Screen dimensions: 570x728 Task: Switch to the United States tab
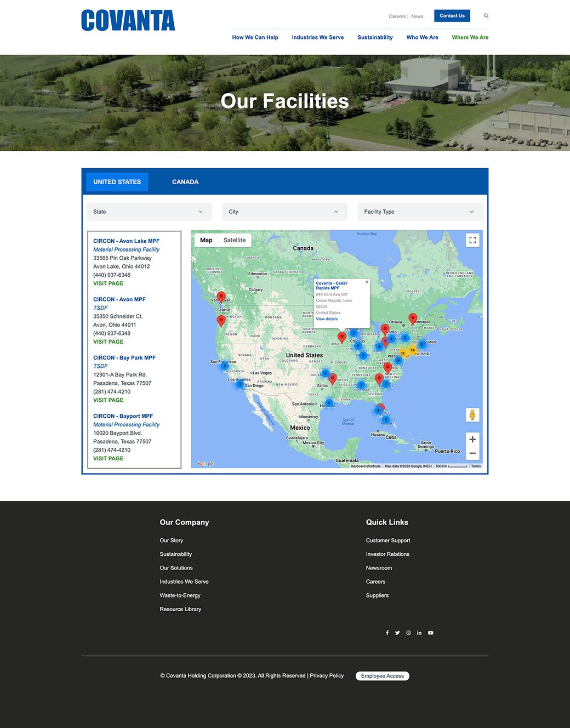(117, 182)
